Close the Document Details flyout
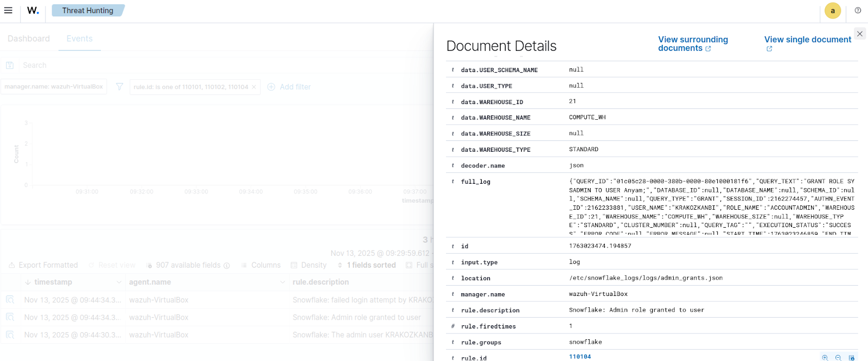 click(859, 34)
